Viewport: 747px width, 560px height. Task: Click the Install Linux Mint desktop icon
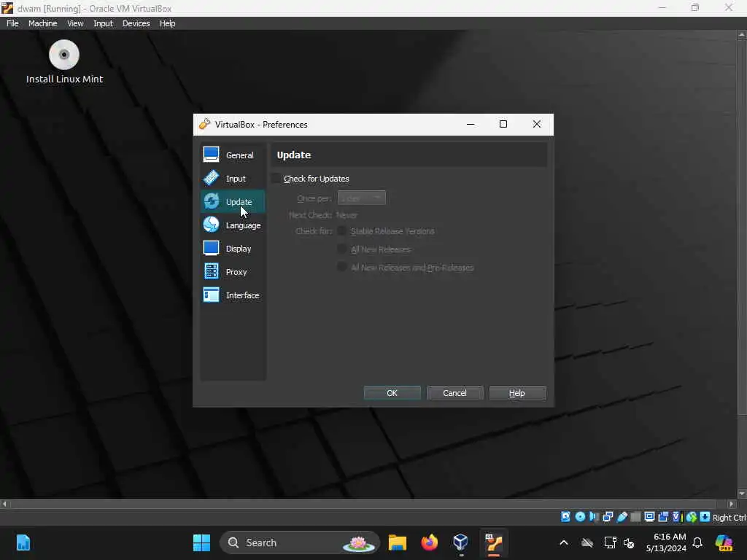(x=64, y=63)
